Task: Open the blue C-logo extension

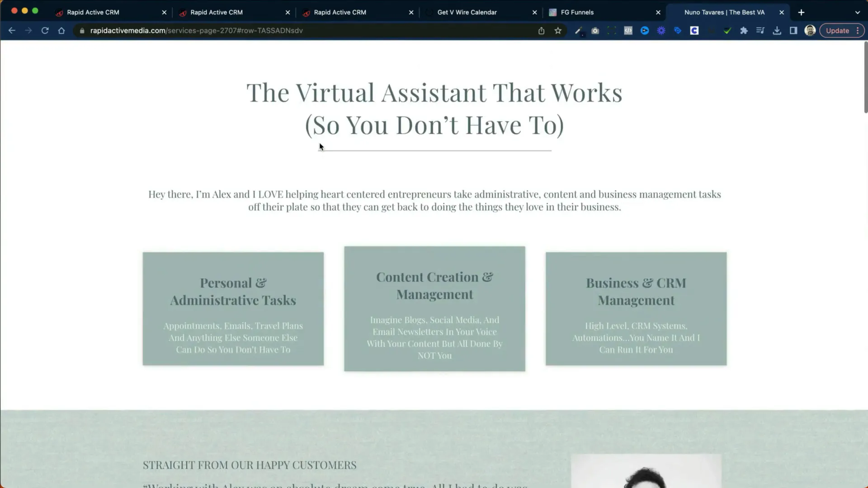Action: pos(694,31)
